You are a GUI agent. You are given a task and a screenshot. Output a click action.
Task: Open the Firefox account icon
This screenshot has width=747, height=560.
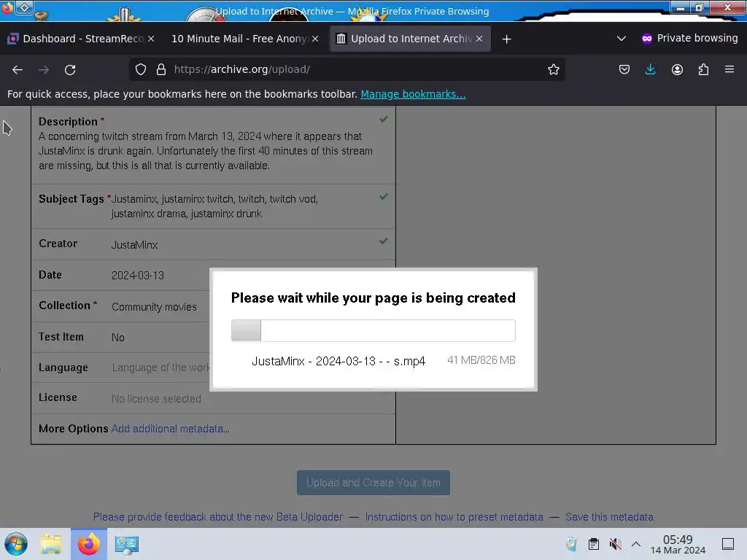(x=677, y=69)
